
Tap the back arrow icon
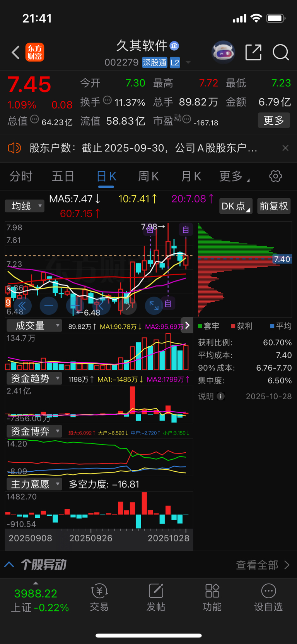click(x=15, y=52)
